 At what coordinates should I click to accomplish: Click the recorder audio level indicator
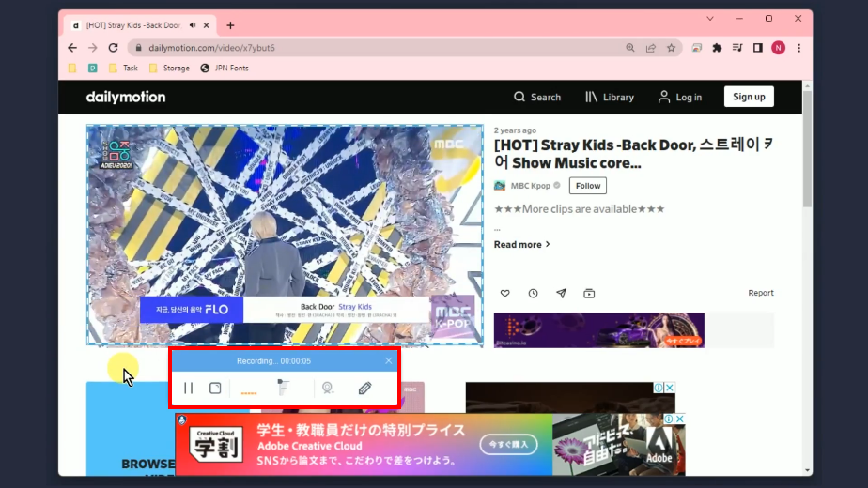click(x=249, y=392)
